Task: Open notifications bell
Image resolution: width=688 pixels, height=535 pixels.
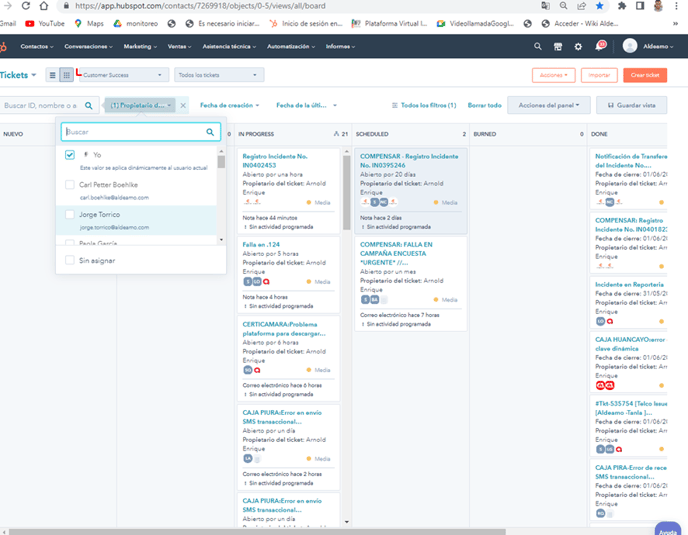Action: [600, 46]
